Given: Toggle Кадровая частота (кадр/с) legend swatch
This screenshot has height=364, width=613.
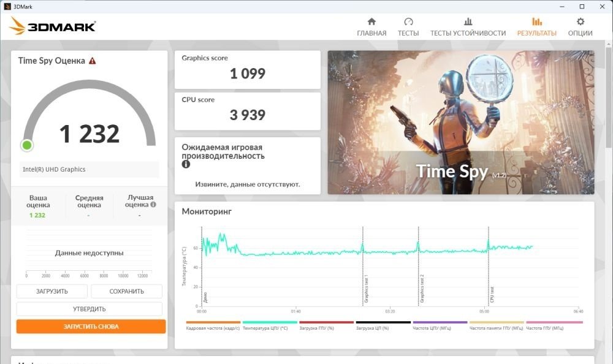Looking at the screenshot, I should 213,322.
